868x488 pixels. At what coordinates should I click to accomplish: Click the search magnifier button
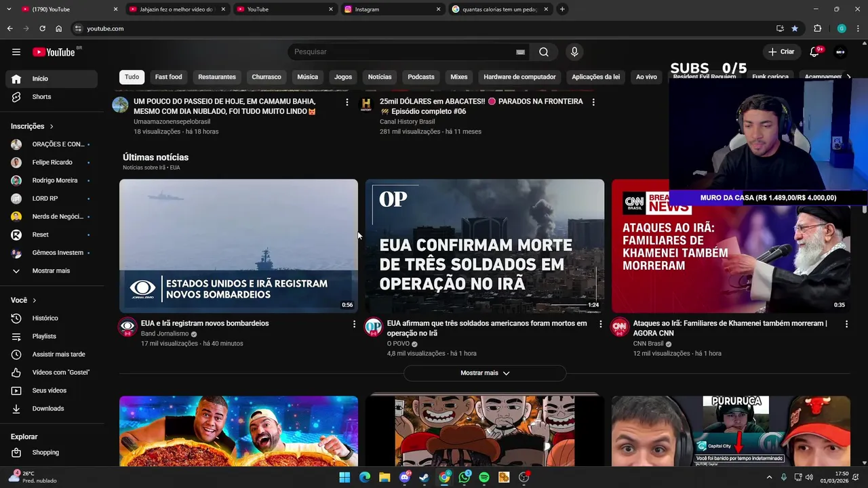coord(544,52)
